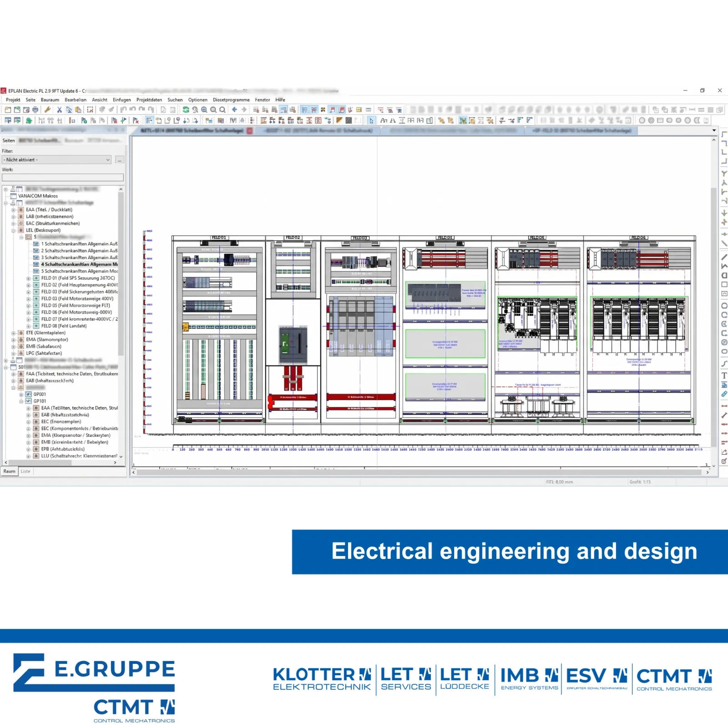Toggle the highlighted red flag view button
The image size is (728, 728).
[332, 110]
